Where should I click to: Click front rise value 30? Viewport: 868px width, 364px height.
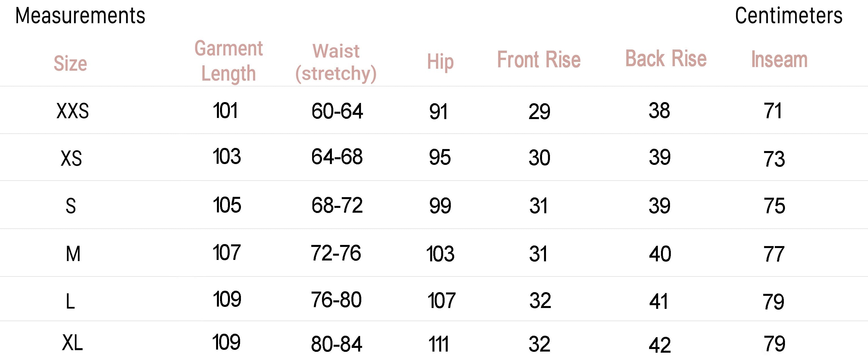(x=539, y=158)
